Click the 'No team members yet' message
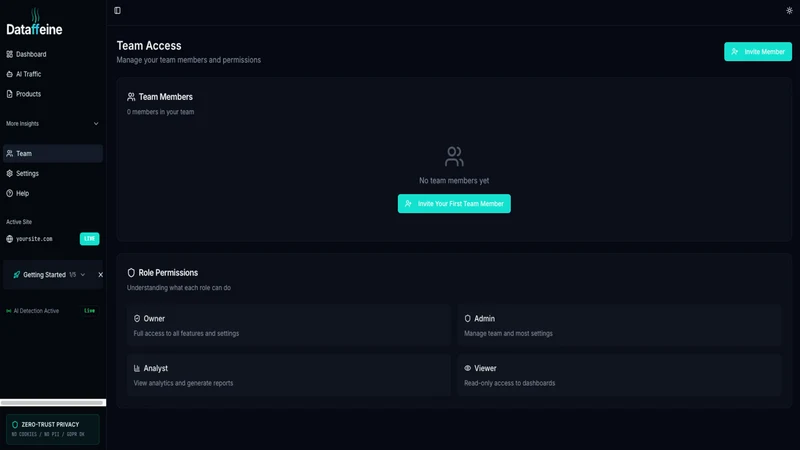Image resolution: width=800 pixels, height=450 pixels. 454,181
